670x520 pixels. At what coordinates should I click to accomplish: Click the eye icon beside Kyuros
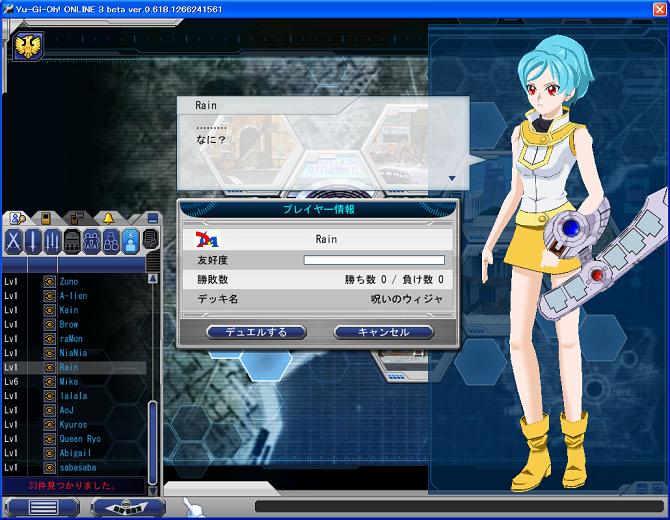coord(50,425)
